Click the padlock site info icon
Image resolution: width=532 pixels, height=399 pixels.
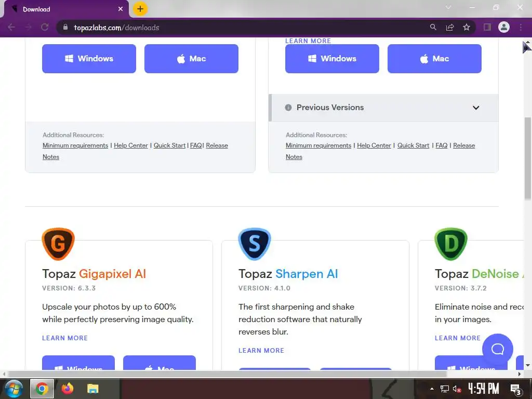click(65, 27)
